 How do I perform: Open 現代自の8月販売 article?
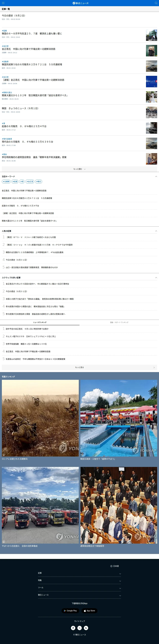coord(27,142)
